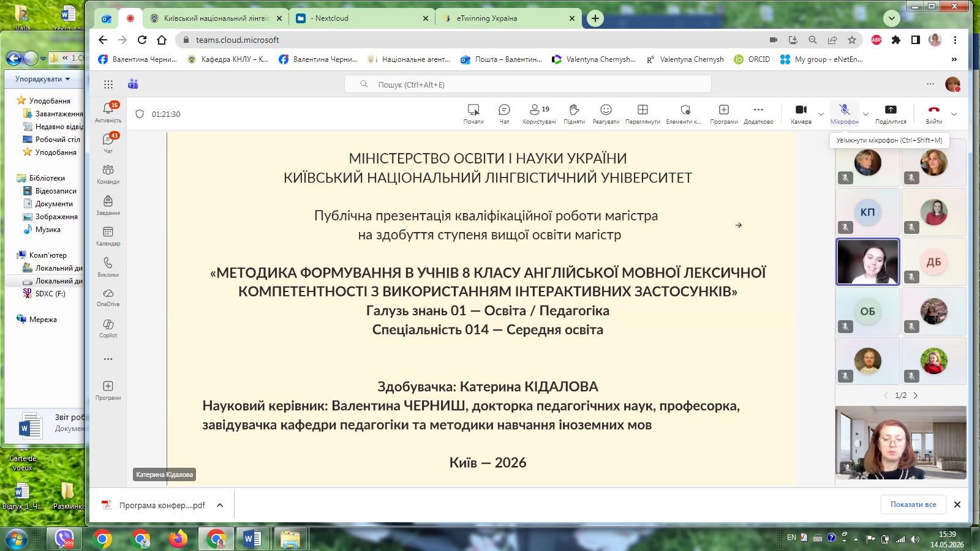Viewport: 980px width, 551px height.
Task: Open the Переглянути view options icon
Action: click(643, 113)
